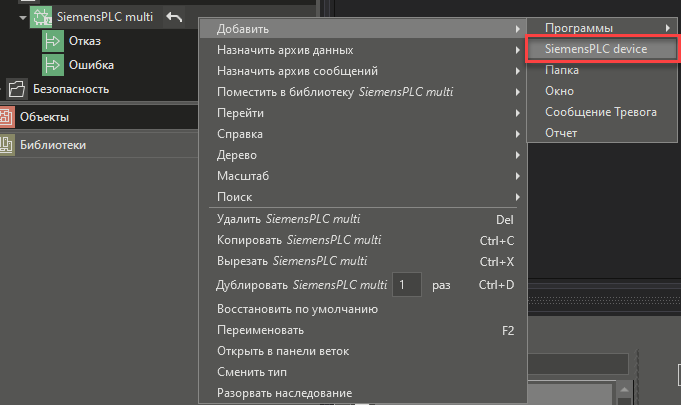Open the Масштаб submenu

pyautogui.click(x=363, y=176)
